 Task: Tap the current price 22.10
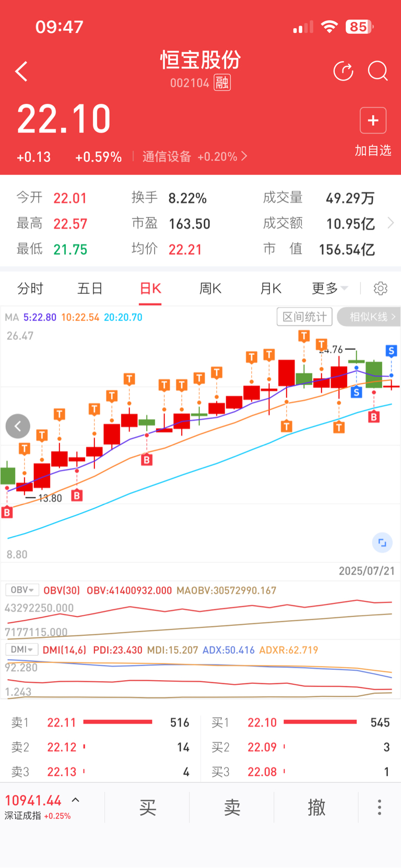click(64, 119)
